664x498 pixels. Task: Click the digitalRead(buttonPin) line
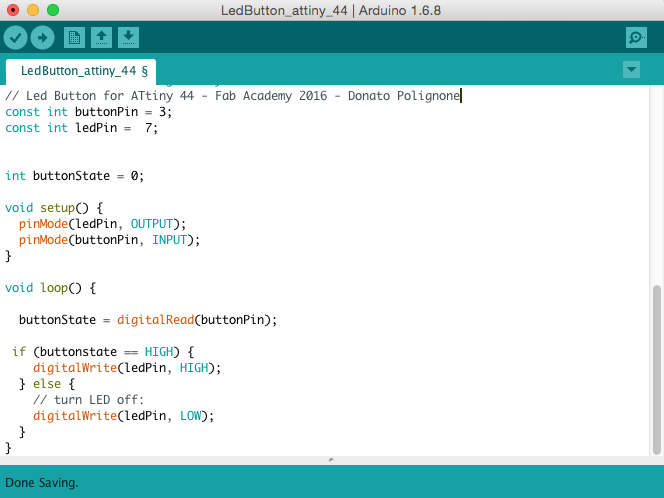pyautogui.click(x=148, y=320)
